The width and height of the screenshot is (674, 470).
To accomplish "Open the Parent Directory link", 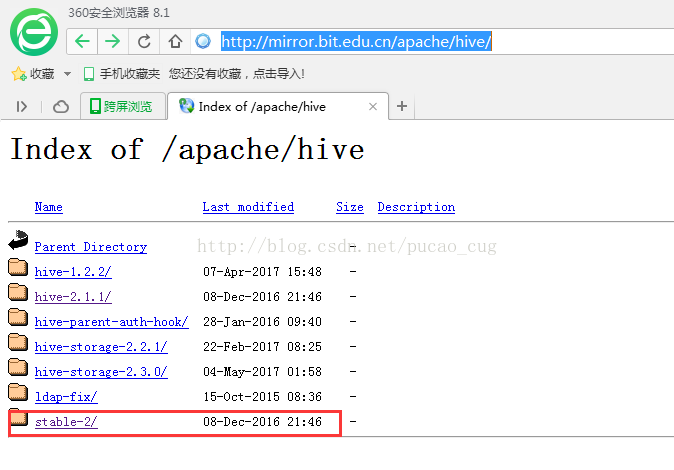I will point(91,247).
